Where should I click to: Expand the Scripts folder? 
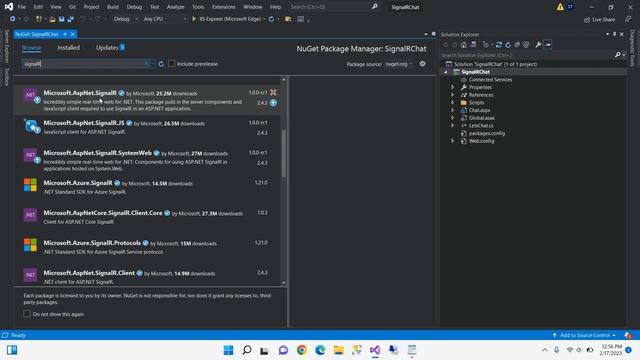[452, 102]
